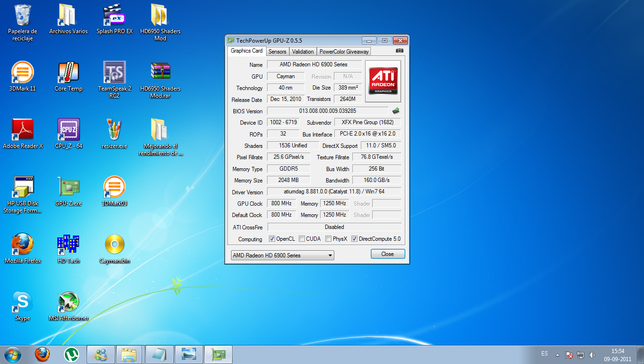
Task: Open the Archivos Varios folder icon
Action: [x=68, y=15]
